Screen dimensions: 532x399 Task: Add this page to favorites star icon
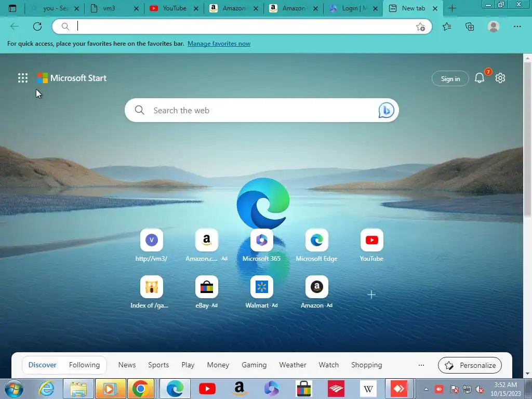coord(420,27)
